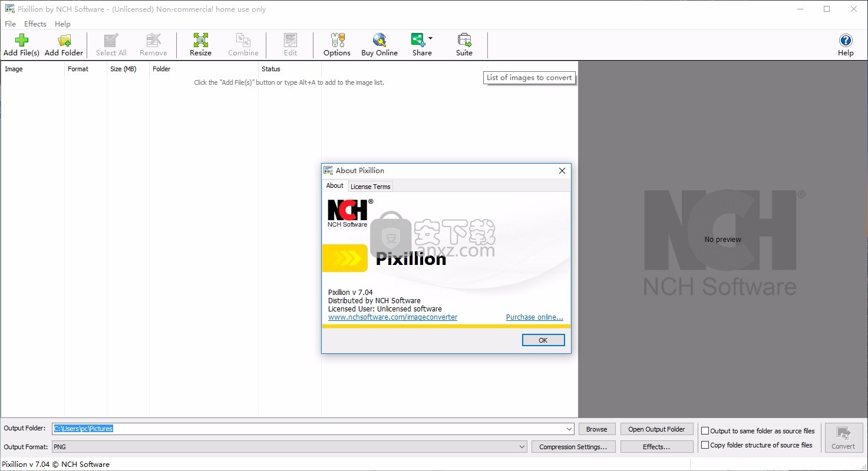Click the Effects... button
Viewport: 868px width, 471px height.
coord(656,447)
